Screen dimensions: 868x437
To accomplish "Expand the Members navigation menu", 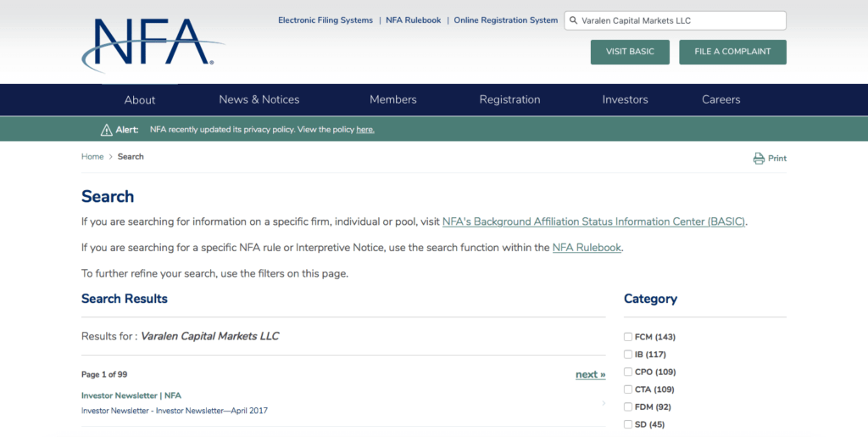I will [x=392, y=99].
